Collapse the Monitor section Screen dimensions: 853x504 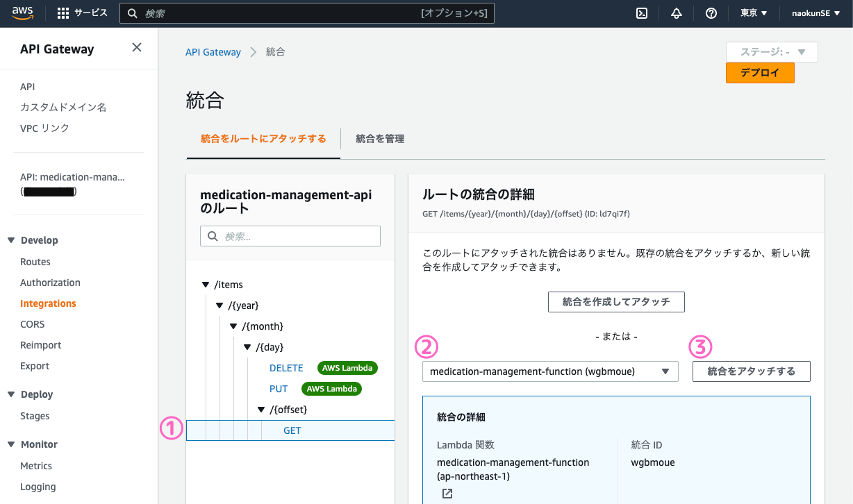pyautogui.click(x=11, y=444)
